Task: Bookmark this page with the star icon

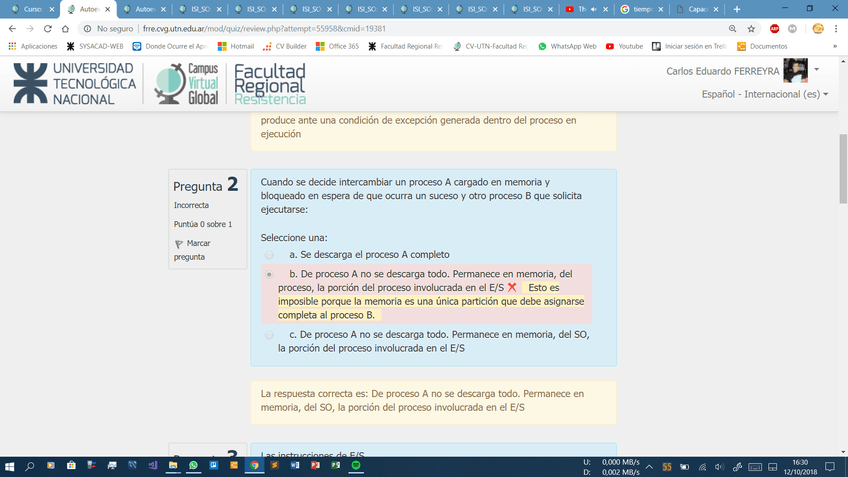Action: tap(753, 29)
